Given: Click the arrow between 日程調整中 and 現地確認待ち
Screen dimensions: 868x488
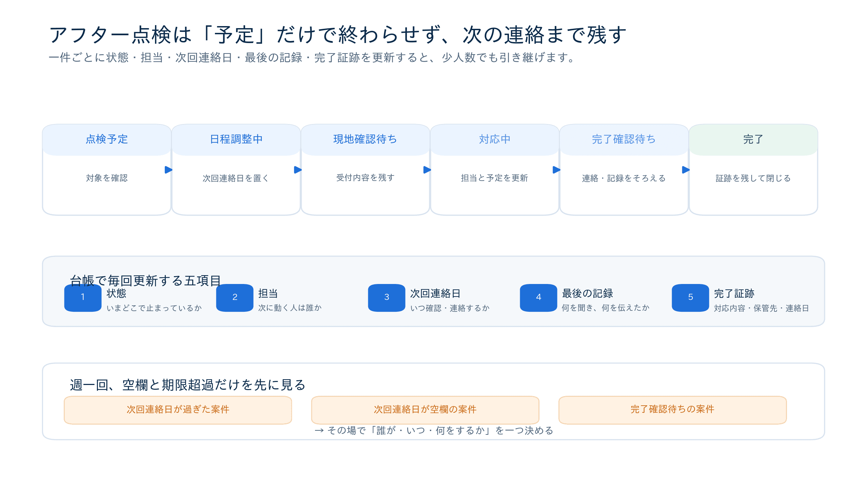Looking at the screenshot, I should (298, 170).
